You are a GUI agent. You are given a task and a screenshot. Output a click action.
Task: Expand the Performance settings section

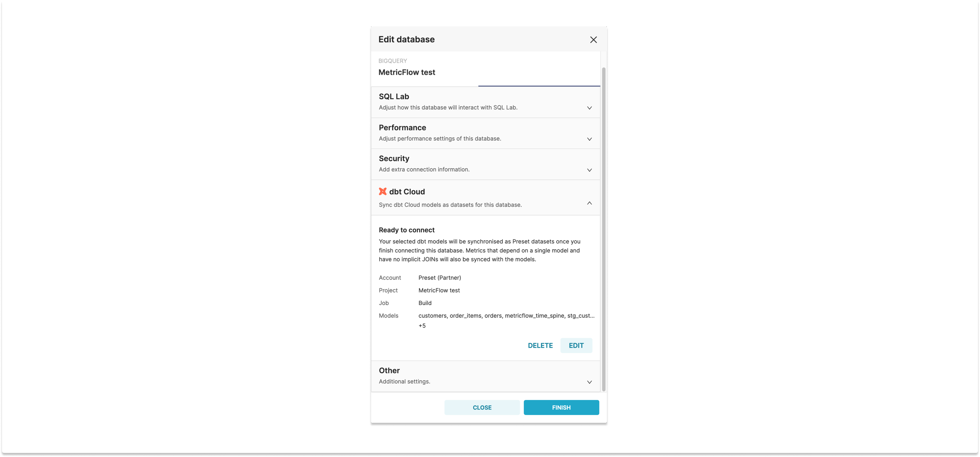(589, 139)
